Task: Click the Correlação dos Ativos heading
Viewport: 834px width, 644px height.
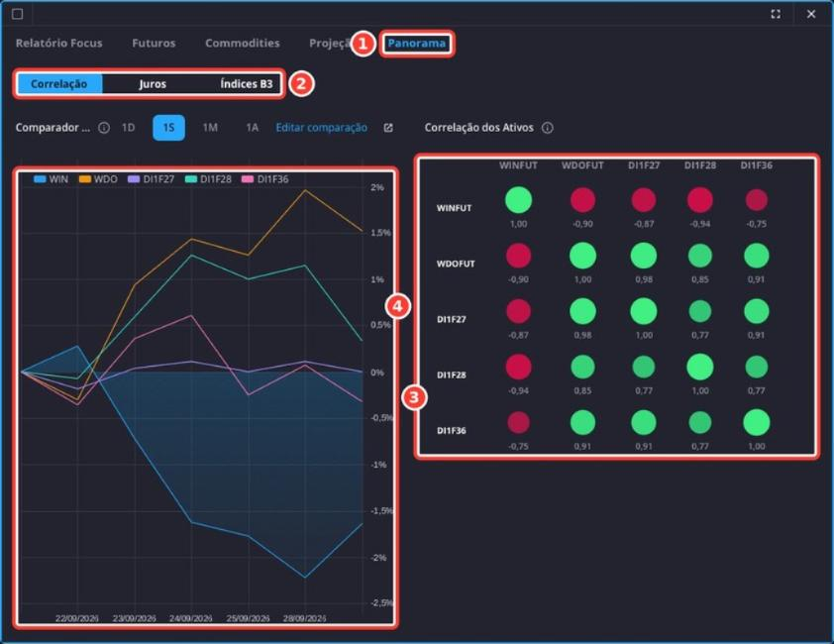Action: (478, 128)
